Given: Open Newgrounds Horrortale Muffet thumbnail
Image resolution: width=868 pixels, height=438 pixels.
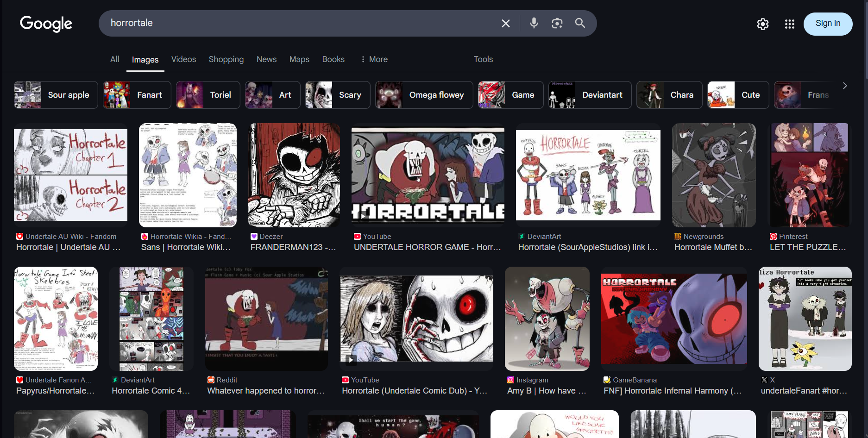Looking at the screenshot, I should [714, 175].
